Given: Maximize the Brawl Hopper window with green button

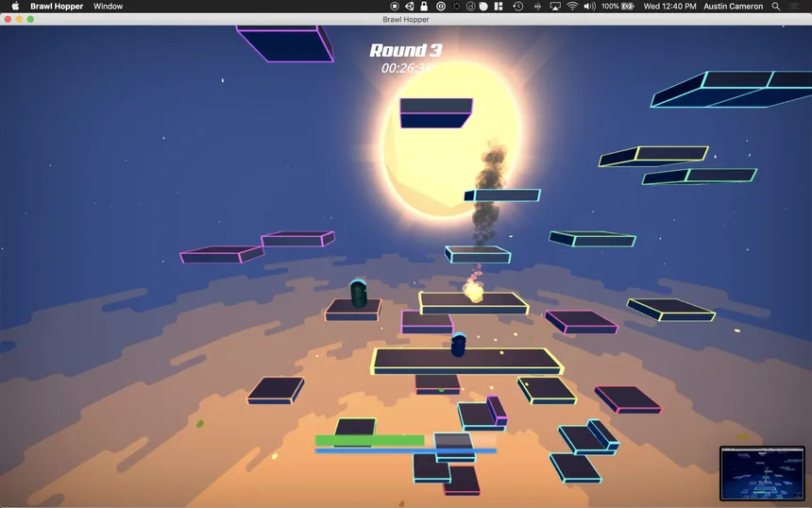Looking at the screenshot, I should point(30,19).
